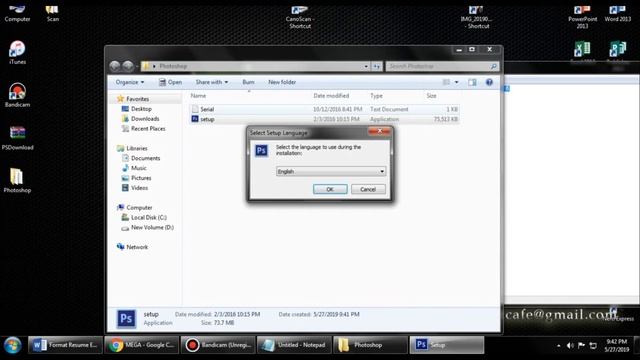This screenshot has width=640, height=360.
Task: Open Downloads in navigation pane
Action: coord(145,119)
